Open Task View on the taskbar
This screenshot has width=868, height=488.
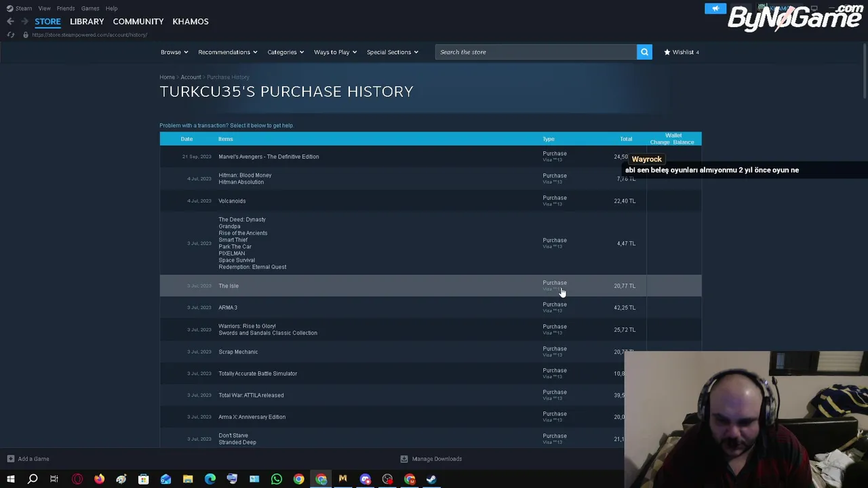[x=54, y=479]
